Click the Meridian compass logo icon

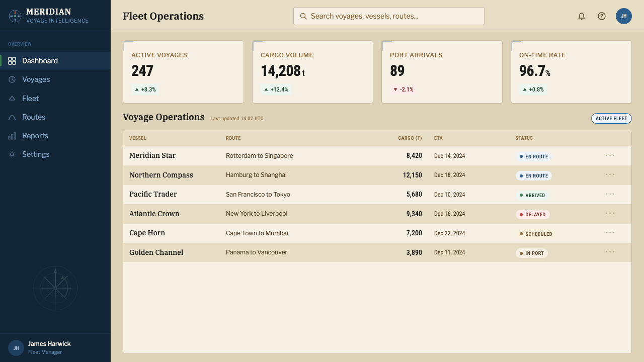coord(15,16)
